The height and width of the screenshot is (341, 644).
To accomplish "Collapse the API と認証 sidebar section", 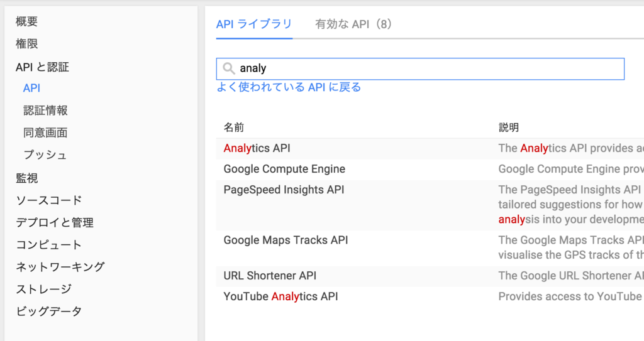I will [x=42, y=67].
